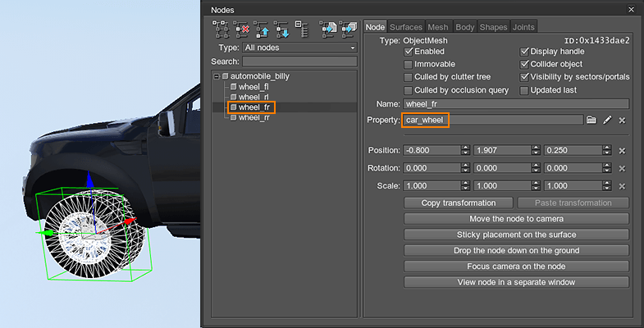
Task: Click the delete node icon with red X
Action: 242,30
